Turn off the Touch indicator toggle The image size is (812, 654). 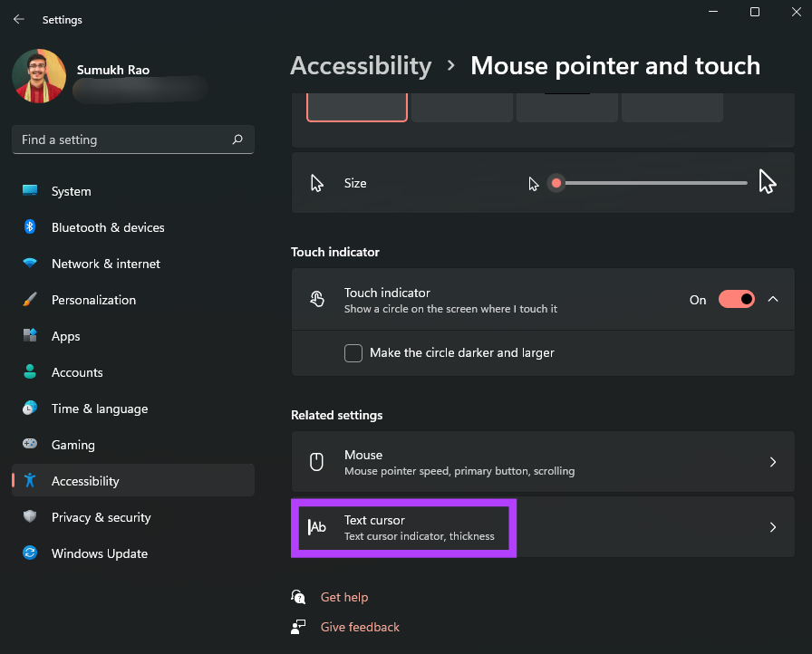click(737, 299)
